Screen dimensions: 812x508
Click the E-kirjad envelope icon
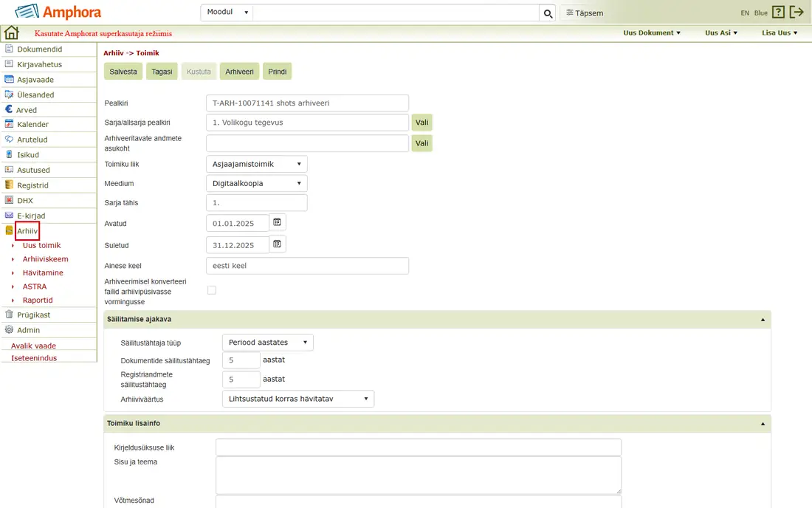(9, 215)
